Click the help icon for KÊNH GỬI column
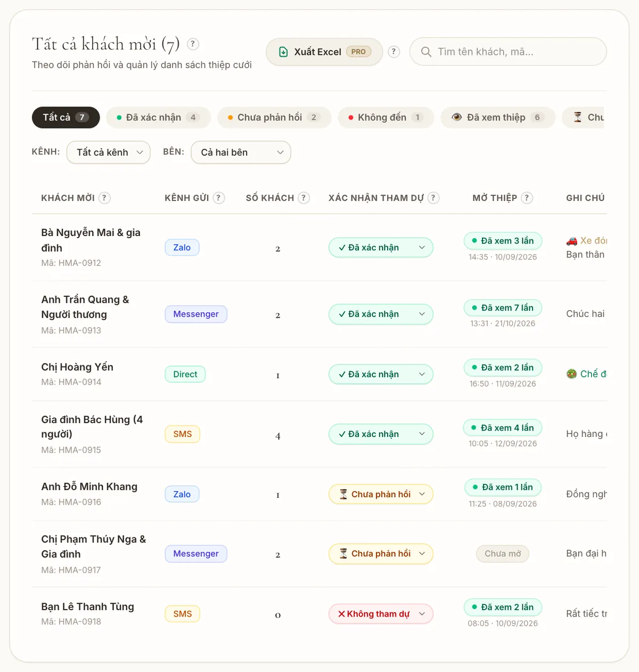The height and width of the screenshot is (672, 639). (219, 198)
